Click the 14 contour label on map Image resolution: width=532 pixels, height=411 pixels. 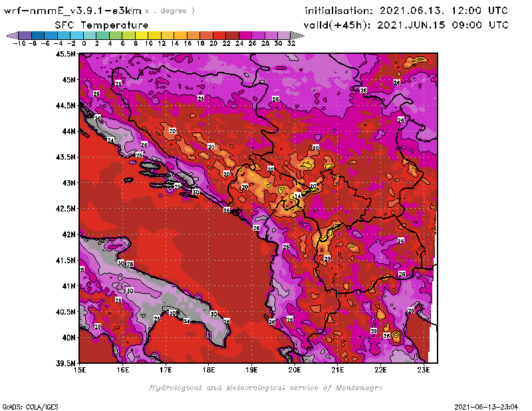[x=298, y=196]
